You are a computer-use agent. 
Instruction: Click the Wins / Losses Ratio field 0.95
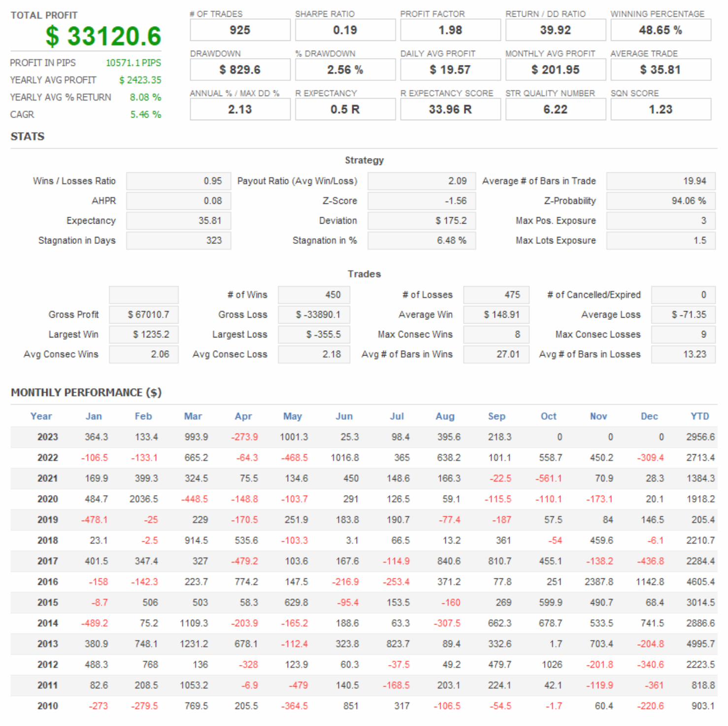tap(178, 181)
